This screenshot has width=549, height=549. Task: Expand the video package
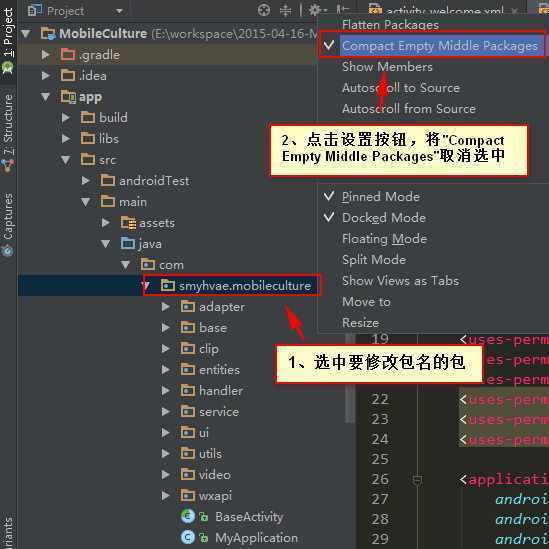click(166, 475)
